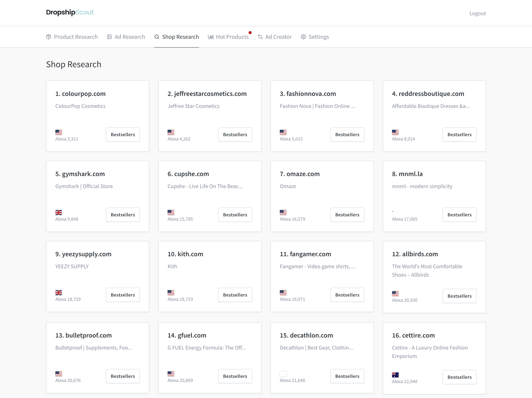The height and width of the screenshot is (398, 532).
Task: Show Bestsellers for reddressboutique.com
Action: point(460,135)
